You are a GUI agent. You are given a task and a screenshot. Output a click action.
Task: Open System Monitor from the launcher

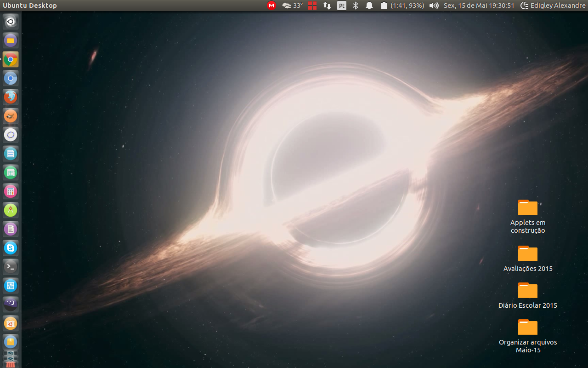coord(11,286)
